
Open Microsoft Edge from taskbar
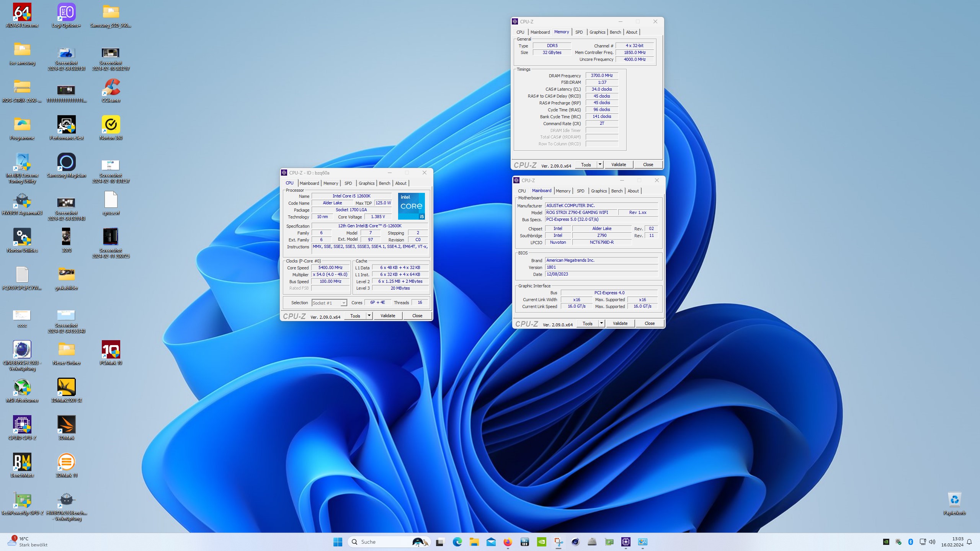tap(457, 542)
